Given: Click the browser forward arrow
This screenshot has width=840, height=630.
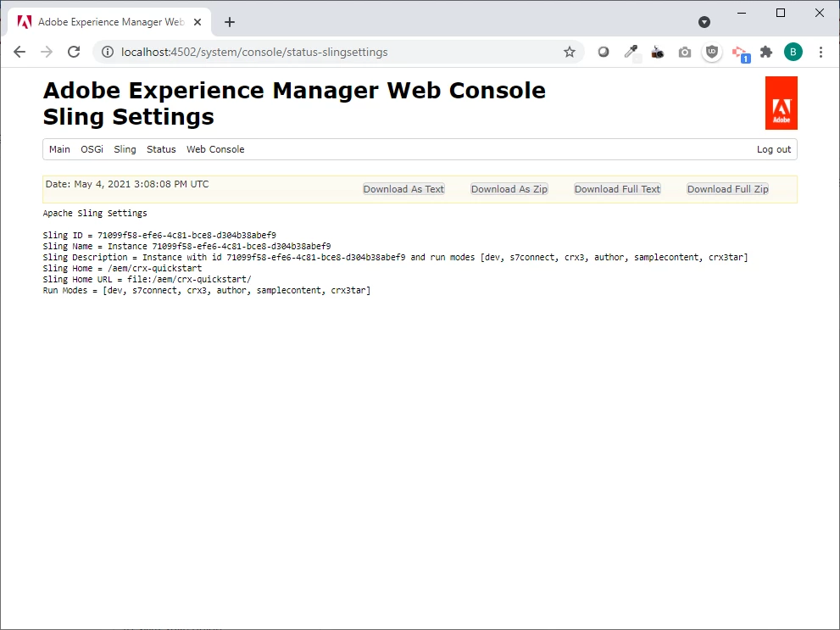Looking at the screenshot, I should [x=47, y=52].
